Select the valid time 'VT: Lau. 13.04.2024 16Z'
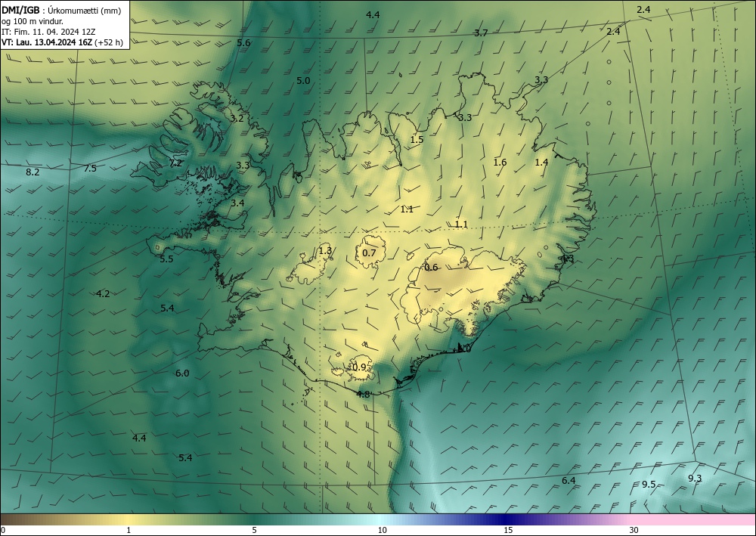This screenshot has height=536, width=756. (x=47, y=42)
